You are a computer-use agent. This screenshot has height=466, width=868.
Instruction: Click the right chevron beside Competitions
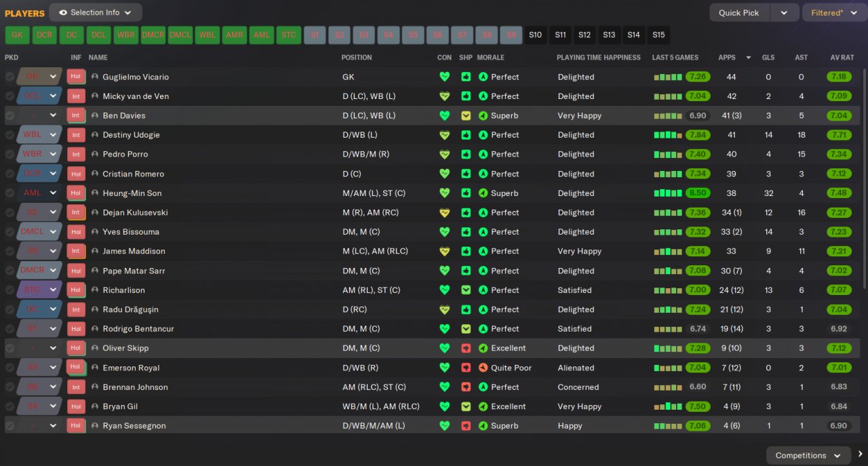click(860, 455)
